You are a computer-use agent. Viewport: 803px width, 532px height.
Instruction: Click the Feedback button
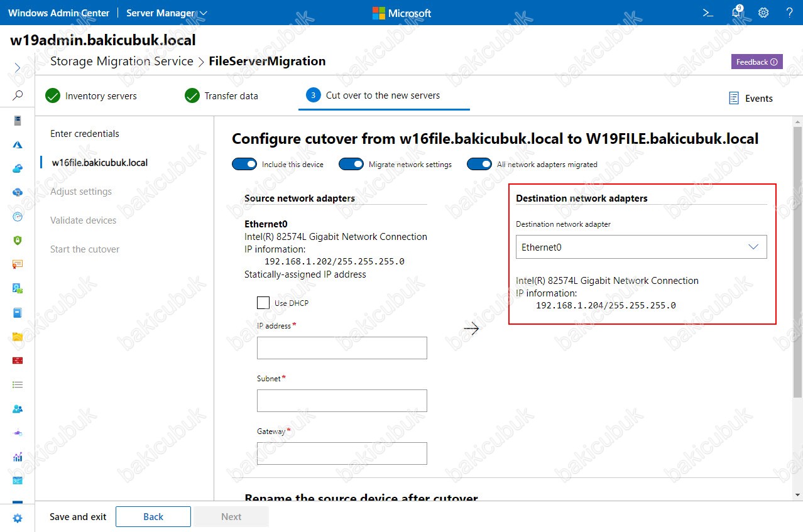tap(757, 62)
